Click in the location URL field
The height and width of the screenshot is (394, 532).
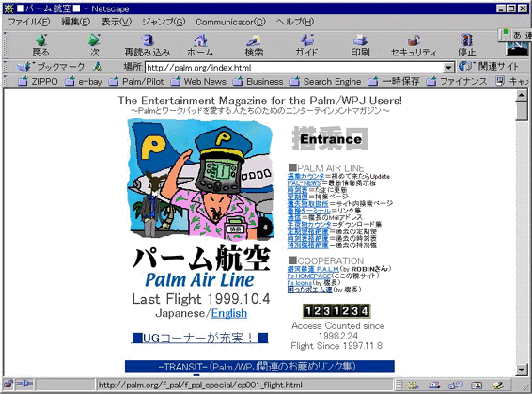(294, 68)
